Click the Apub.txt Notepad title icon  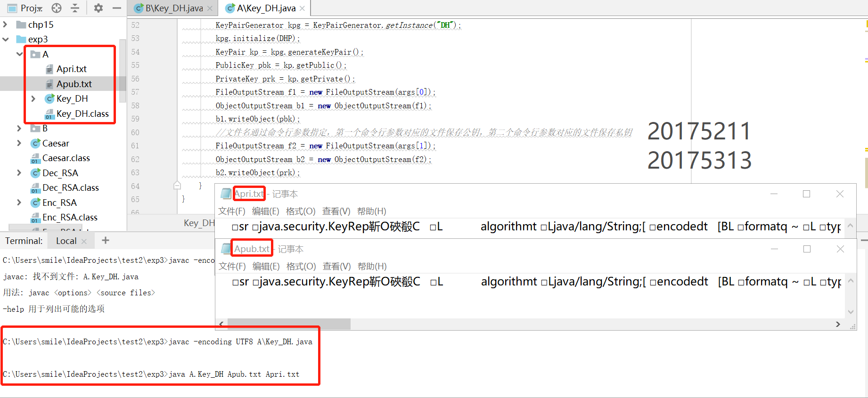[226, 248]
